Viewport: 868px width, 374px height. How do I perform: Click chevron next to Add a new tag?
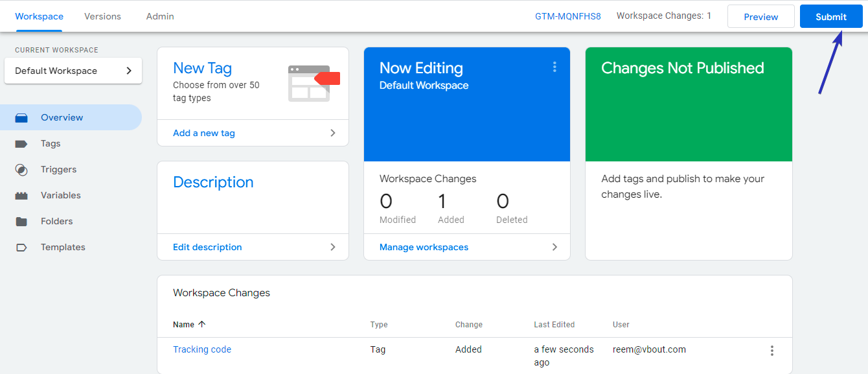tap(333, 133)
